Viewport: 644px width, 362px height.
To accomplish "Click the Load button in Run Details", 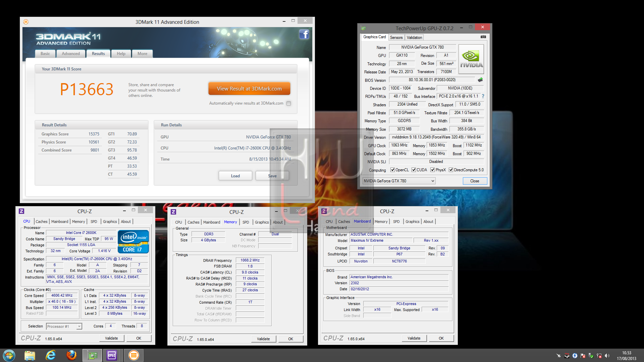I will (x=235, y=176).
